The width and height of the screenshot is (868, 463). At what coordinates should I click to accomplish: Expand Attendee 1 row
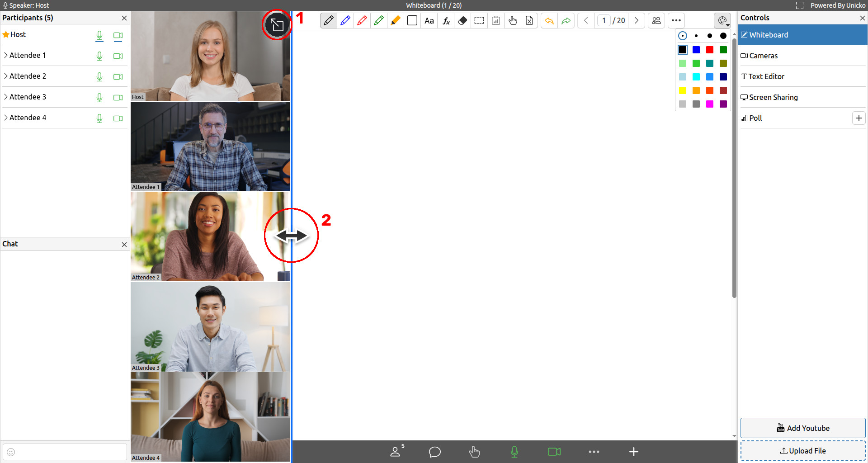click(x=6, y=55)
